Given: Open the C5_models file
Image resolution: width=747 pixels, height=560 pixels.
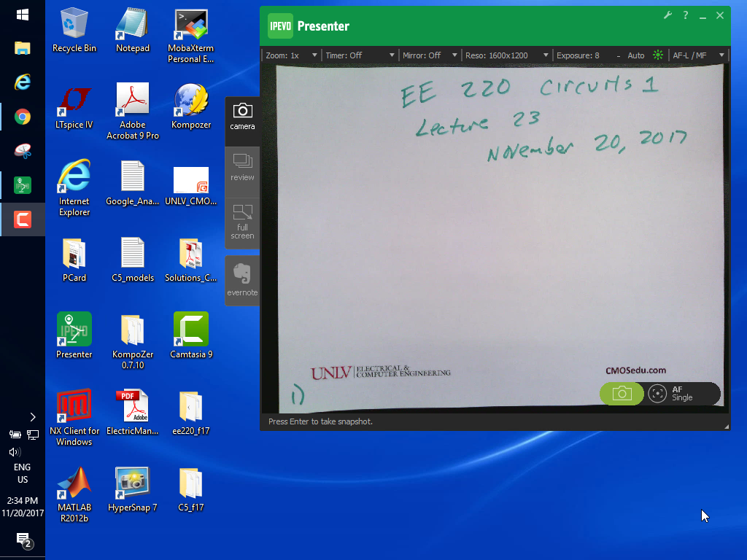Looking at the screenshot, I should 133,260.
